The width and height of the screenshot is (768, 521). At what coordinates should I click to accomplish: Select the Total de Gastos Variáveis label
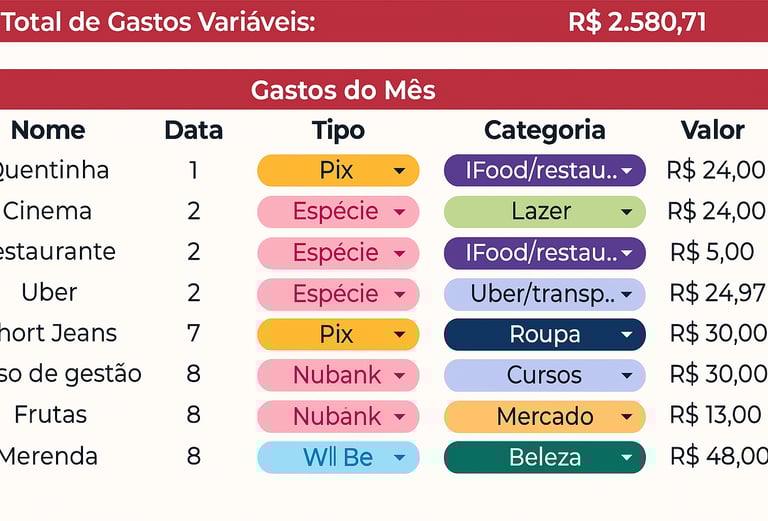tap(158, 22)
